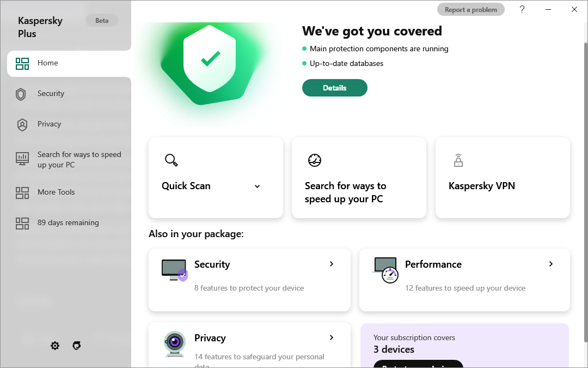Screen dimensions: 588x368
Task: Expand the Security package chevron
Action: (332, 264)
